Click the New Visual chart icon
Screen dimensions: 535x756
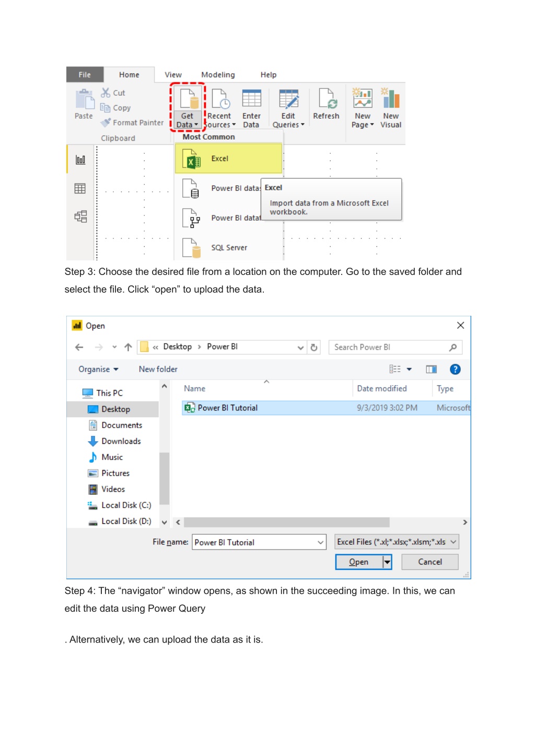pyautogui.click(x=391, y=98)
